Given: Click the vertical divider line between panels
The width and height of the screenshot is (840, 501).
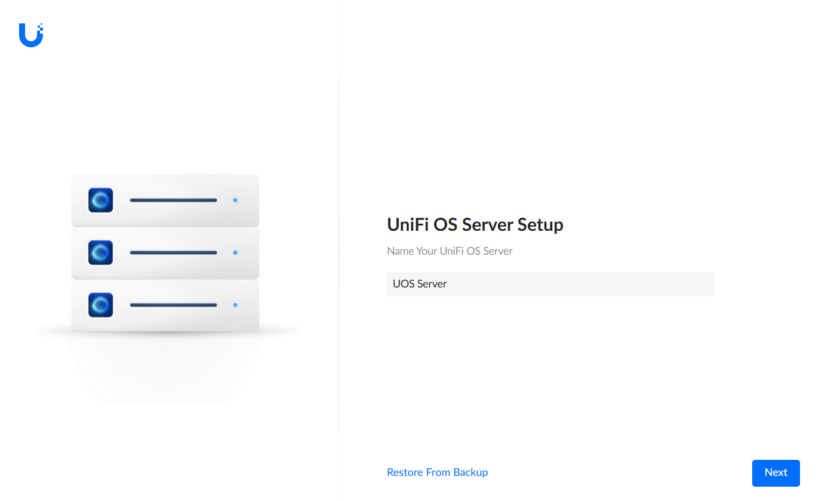Looking at the screenshot, I should coord(339,250).
